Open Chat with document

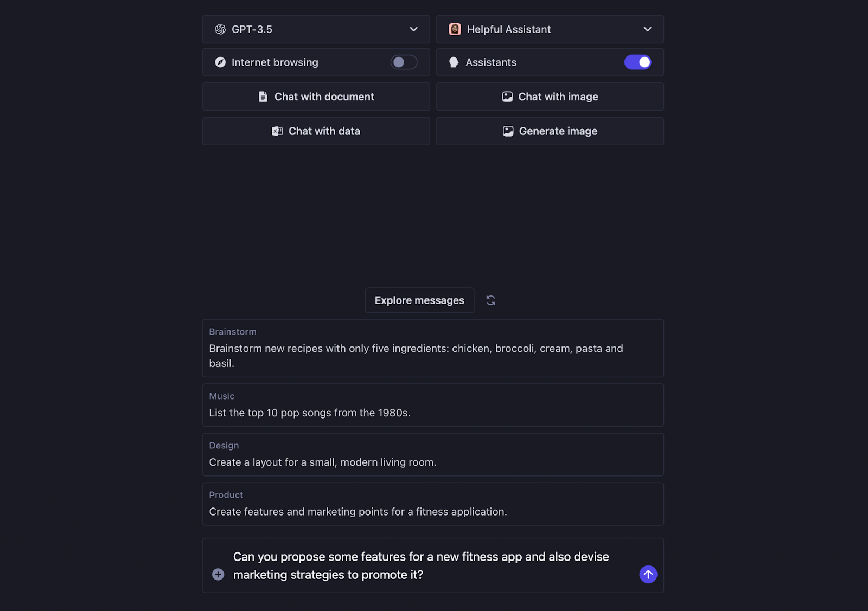pyautogui.click(x=316, y=97)
